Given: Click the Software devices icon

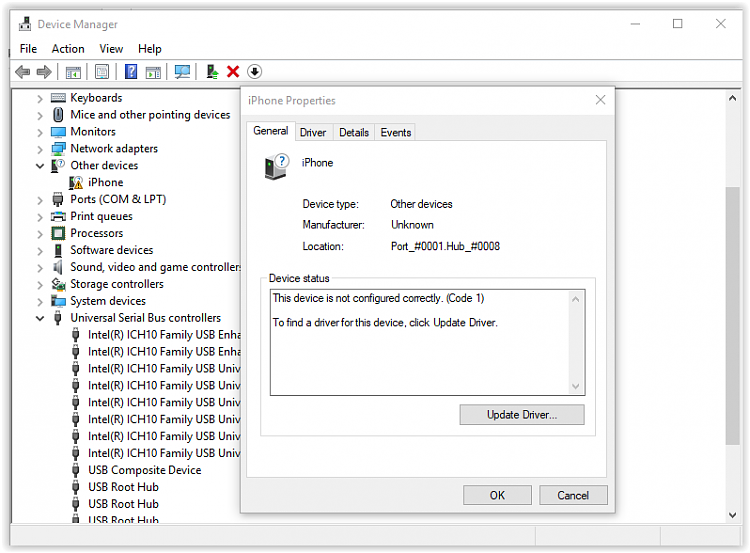Looking at the screenshot, I should pyautogui.click(x=58, y=250).
